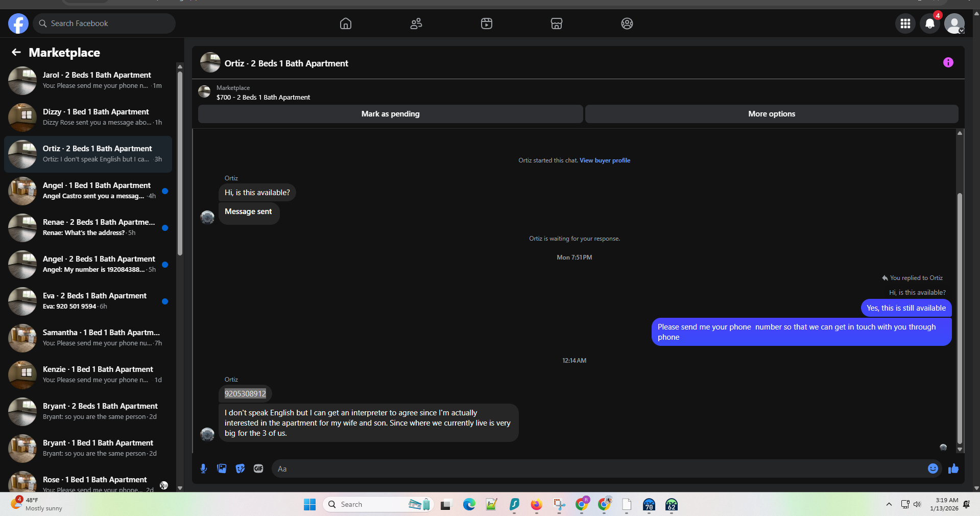Image resolution: width=980 pixels, height=516 pixels.
Task: Click the 'Hi, is this available?' message bubble
Action: pos(257,193)
